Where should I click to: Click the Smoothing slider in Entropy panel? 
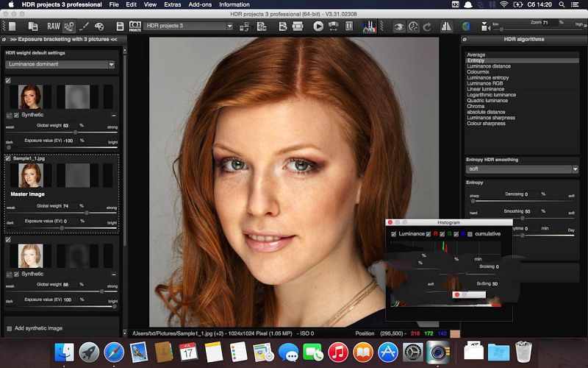(522, 219)
